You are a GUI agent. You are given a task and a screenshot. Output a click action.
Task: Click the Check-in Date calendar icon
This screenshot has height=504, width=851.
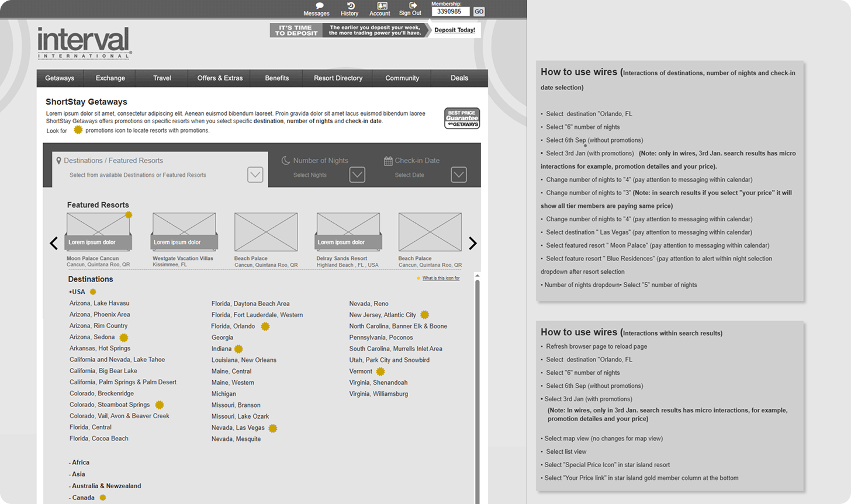pos(388,161)
